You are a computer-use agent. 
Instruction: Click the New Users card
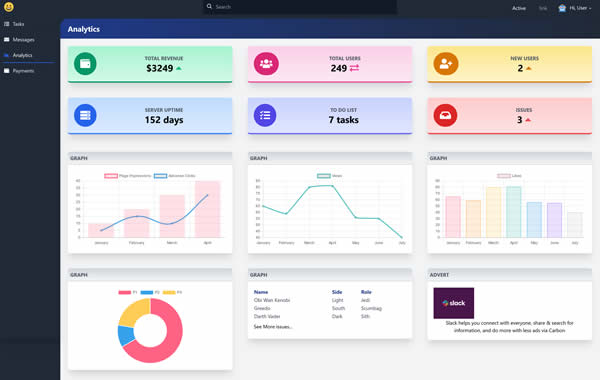point(510,64)
